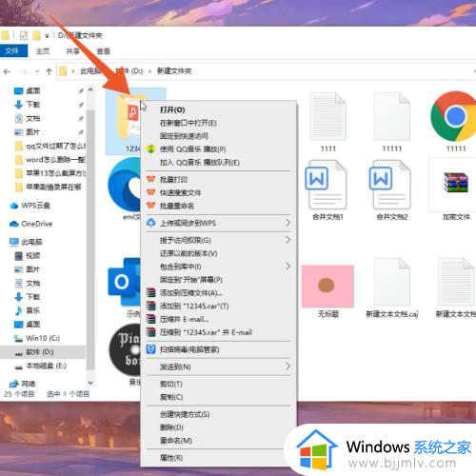Choose 使用 QQ音乐 播放(P)
Screen dimensions: 476x476
pos(218,149)
